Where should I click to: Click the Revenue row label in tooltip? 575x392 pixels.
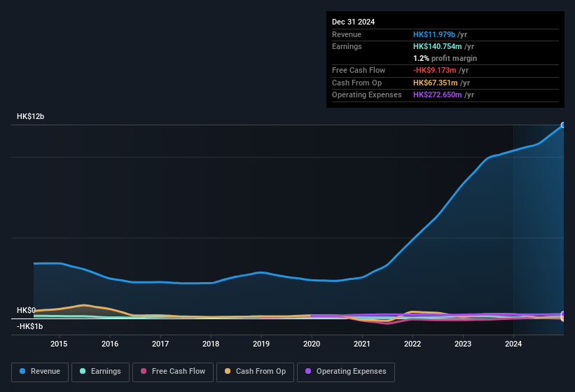click(x=347, y=34)
